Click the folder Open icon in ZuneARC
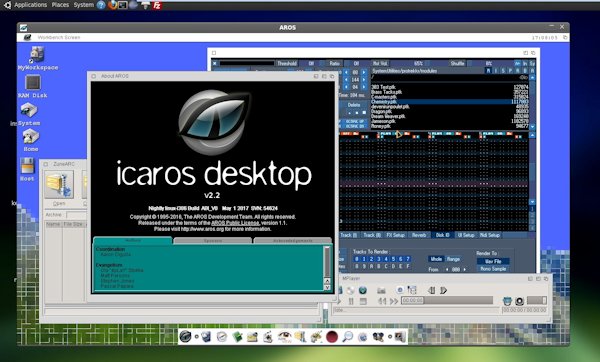The image size is (600, 362). (59, 184)
